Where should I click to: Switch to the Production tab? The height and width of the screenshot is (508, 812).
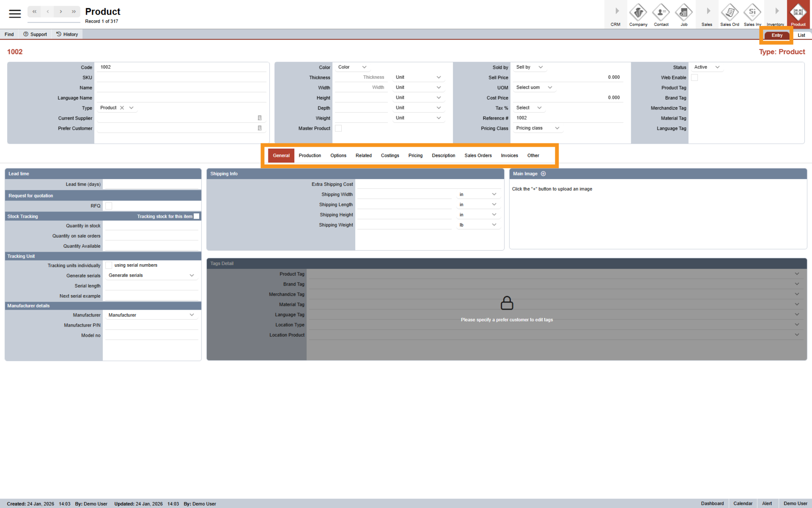[x=310, y=155]
